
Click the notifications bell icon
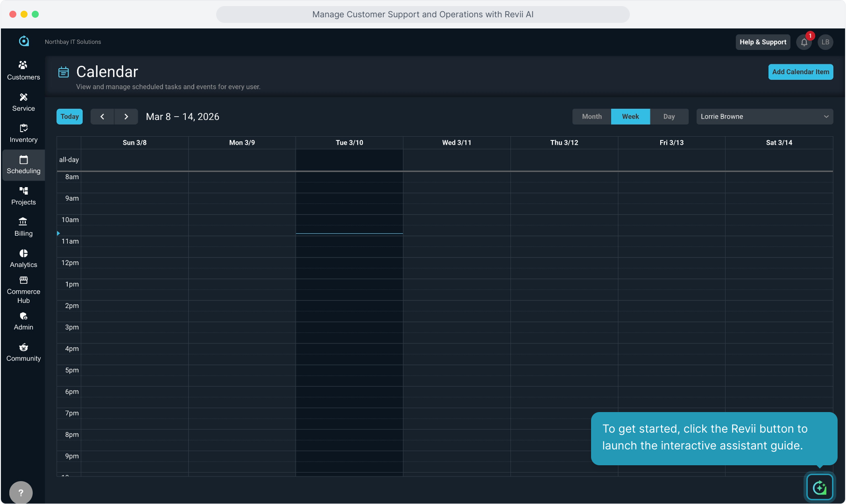[804, 42]
